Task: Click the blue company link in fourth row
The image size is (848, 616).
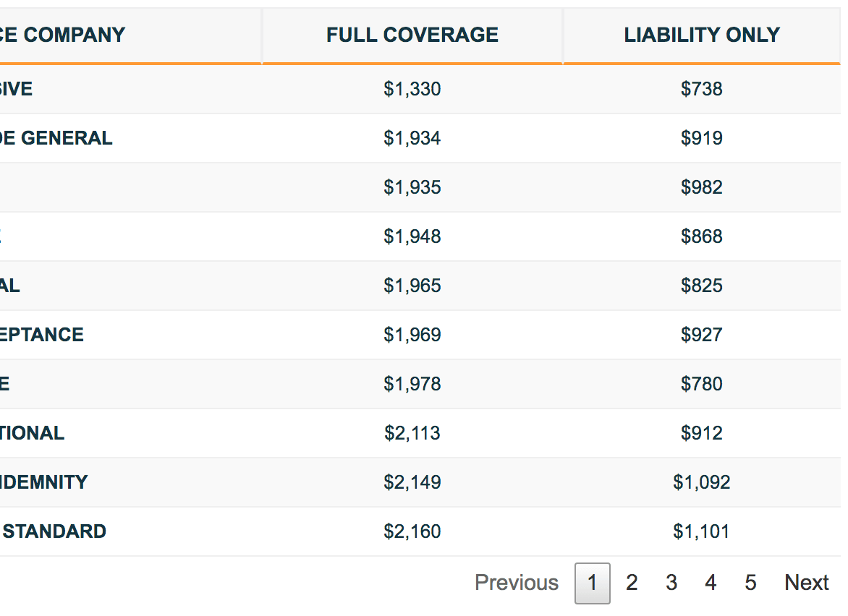Action: [x=1, y=236]
